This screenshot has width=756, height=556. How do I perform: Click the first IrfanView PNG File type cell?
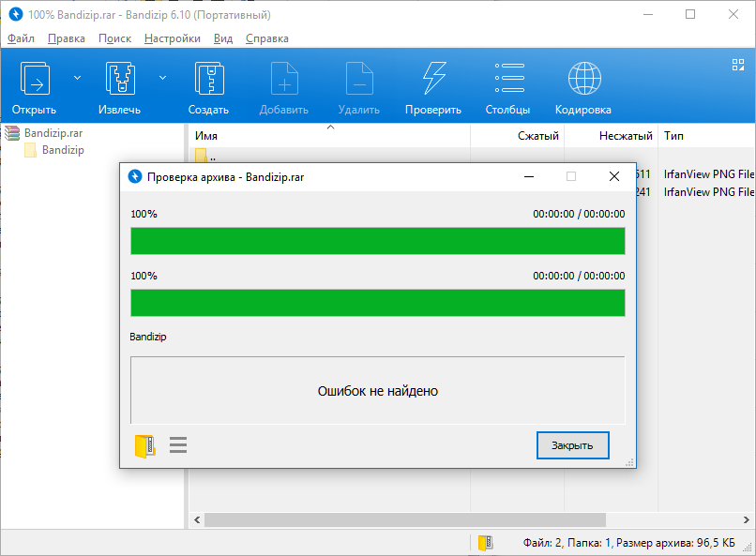(709, 174)
